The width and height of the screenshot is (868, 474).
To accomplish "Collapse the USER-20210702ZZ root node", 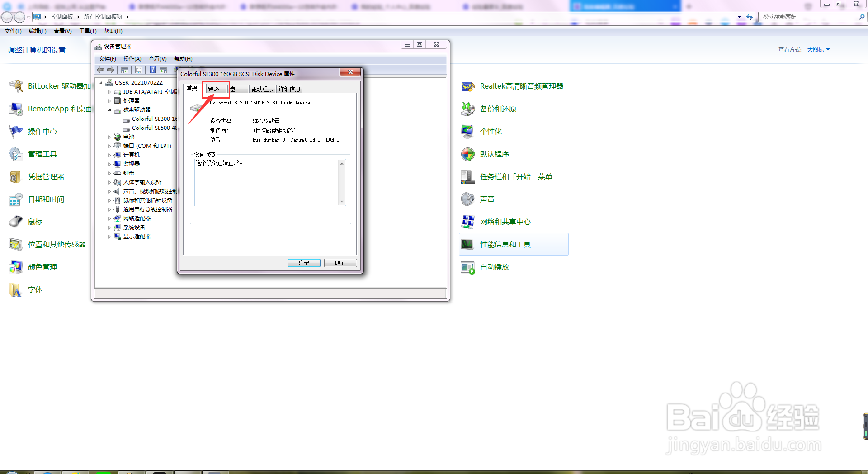I will coord(101,83).
